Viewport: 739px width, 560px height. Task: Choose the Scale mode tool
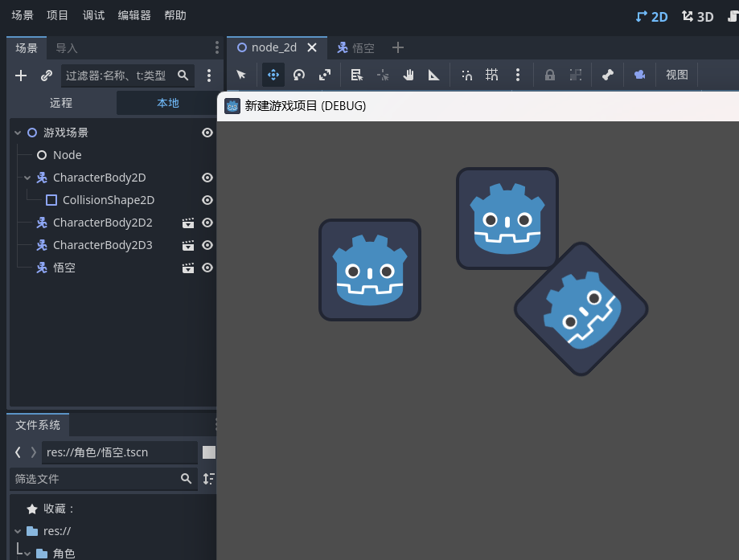325,75
